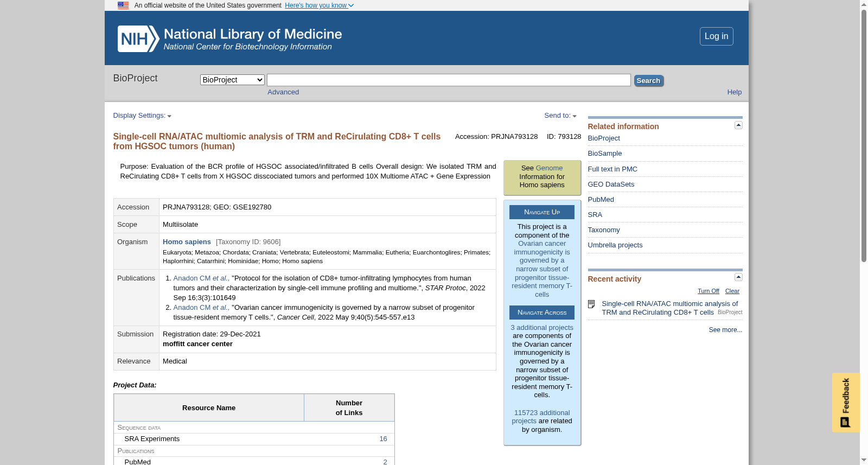Collapse the Recent activity section
The image size is (868, 465).
click(738, 277)
